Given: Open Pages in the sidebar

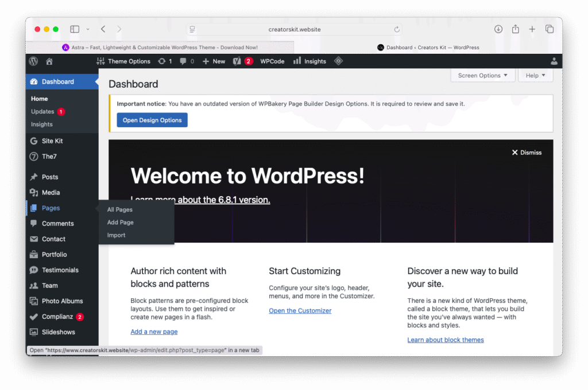Looking at the screenshot, I should [62, 208].
